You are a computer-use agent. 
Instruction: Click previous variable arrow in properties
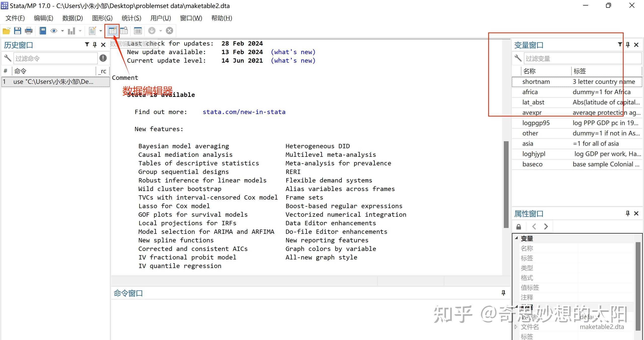(534, 226)
